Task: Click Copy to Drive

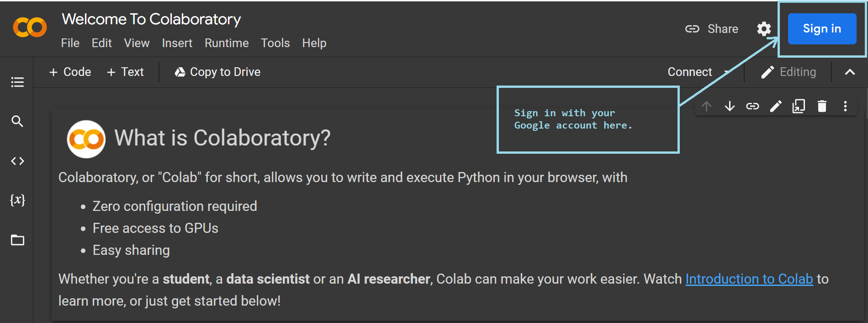Action: [x=217, y=72]
